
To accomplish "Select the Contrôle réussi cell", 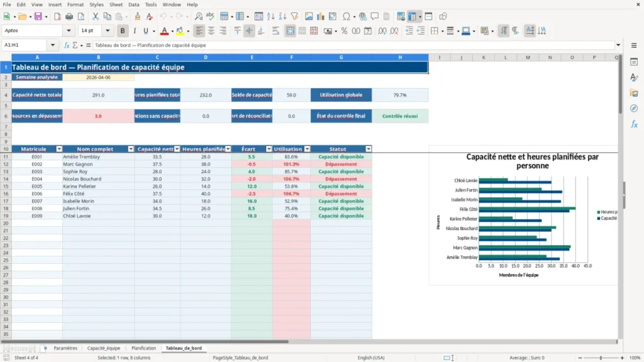I will coord(400,116).
